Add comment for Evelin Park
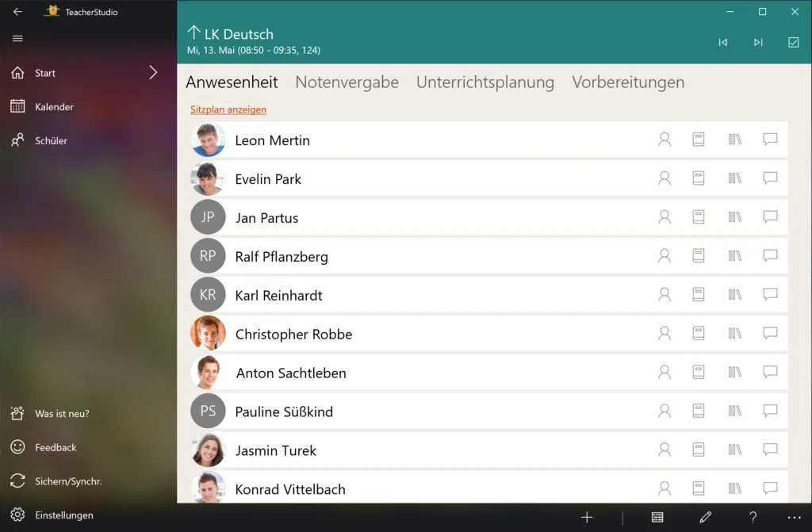 (x=770, y=178)
